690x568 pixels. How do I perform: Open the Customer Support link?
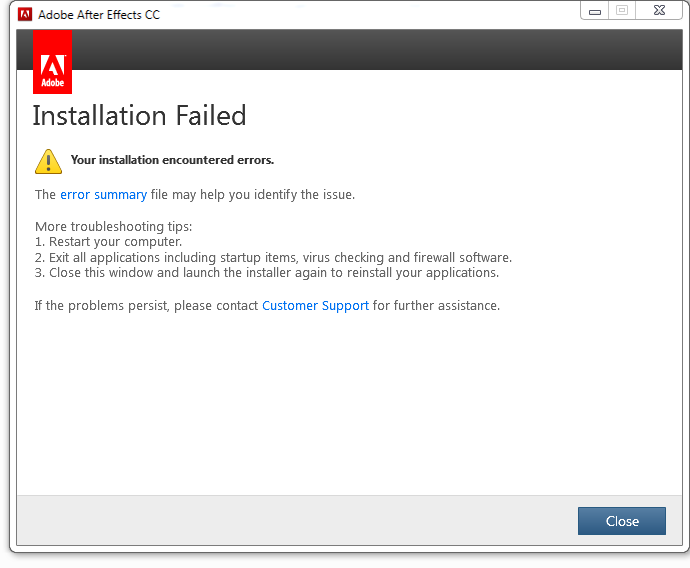pos(315,305)
